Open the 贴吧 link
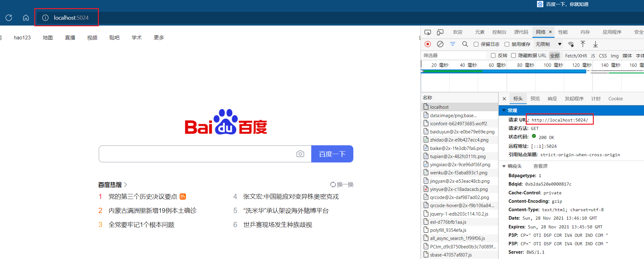 pos(114,38)
